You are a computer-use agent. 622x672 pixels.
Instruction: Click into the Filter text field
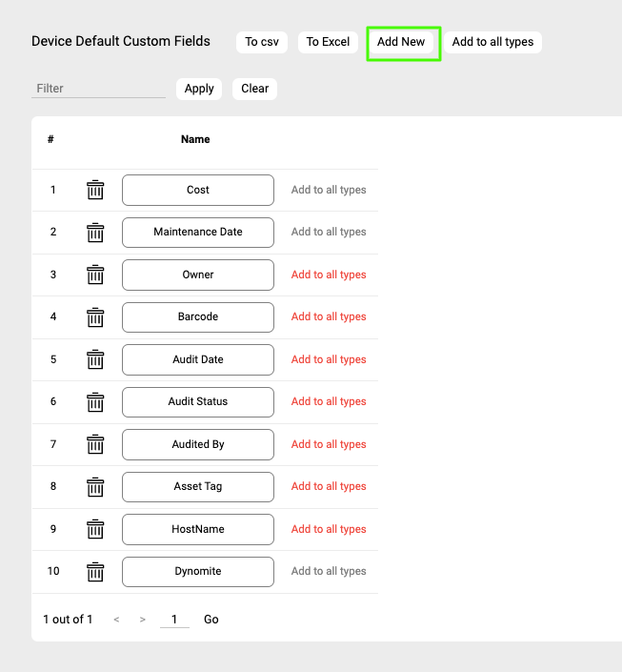98,89
